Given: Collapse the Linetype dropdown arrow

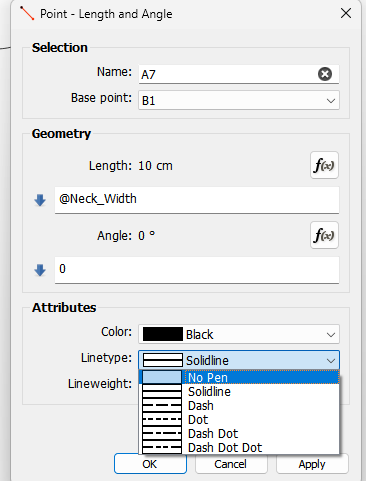Looking at the screenshot, I should [331, 361].
